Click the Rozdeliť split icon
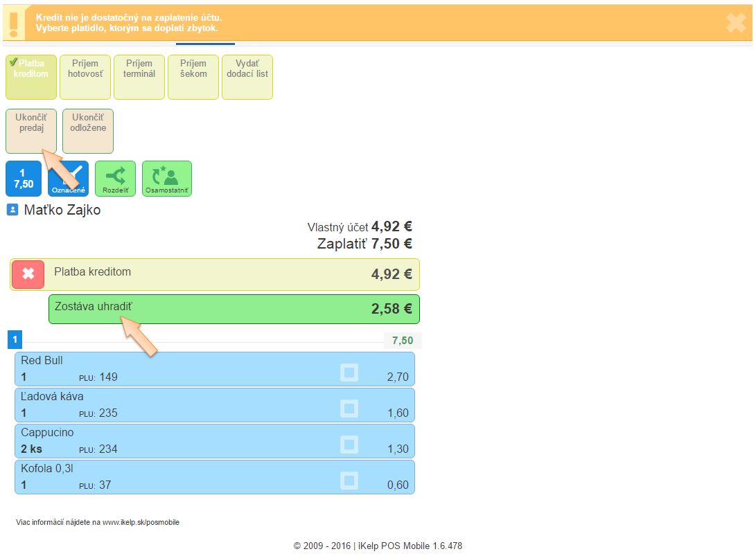Viewport: 756px width, 556px height. (115, 179)
